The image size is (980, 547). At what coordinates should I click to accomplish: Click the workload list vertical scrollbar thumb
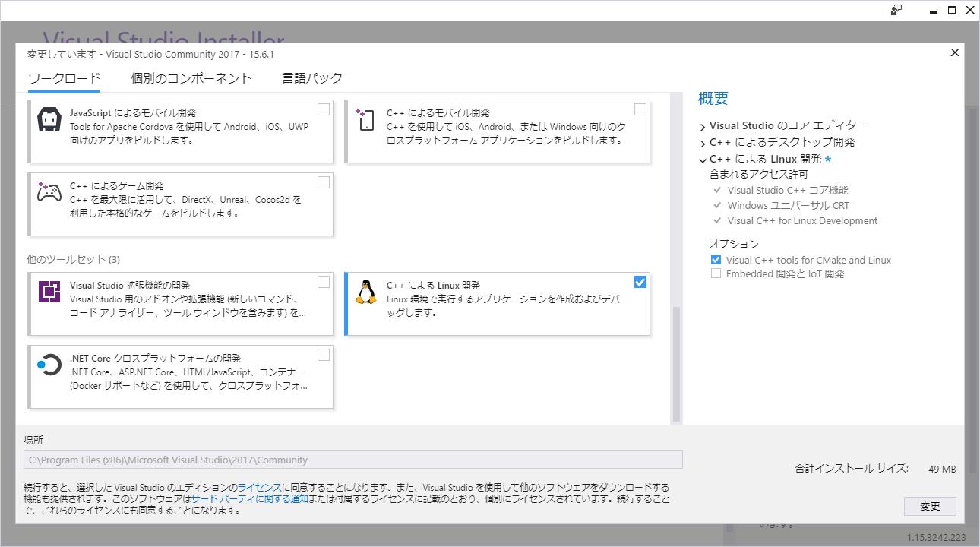676,362
